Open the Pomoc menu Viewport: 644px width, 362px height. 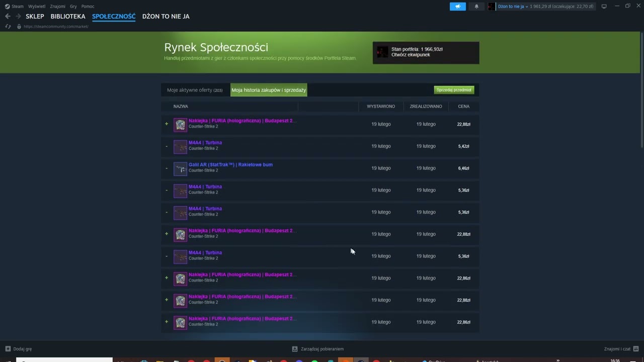[x=88, y=7]
